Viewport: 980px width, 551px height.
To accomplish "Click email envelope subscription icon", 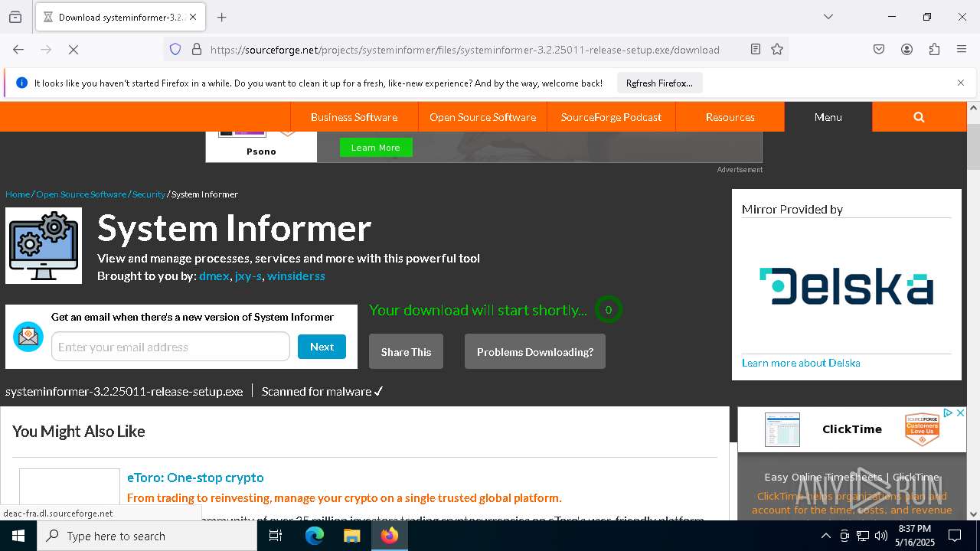I will click(x=28, y=337).
